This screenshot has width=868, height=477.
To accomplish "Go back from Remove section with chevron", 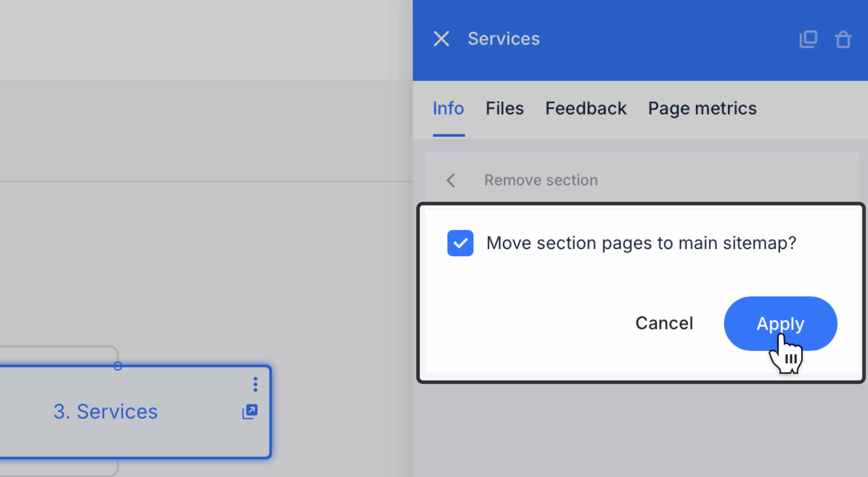I will pos(451,180).
